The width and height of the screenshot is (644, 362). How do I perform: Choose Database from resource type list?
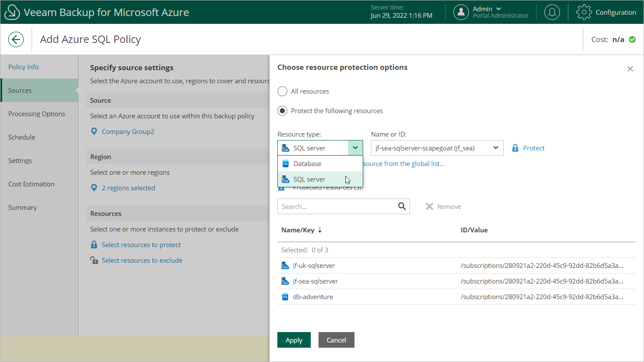point(307,164)
